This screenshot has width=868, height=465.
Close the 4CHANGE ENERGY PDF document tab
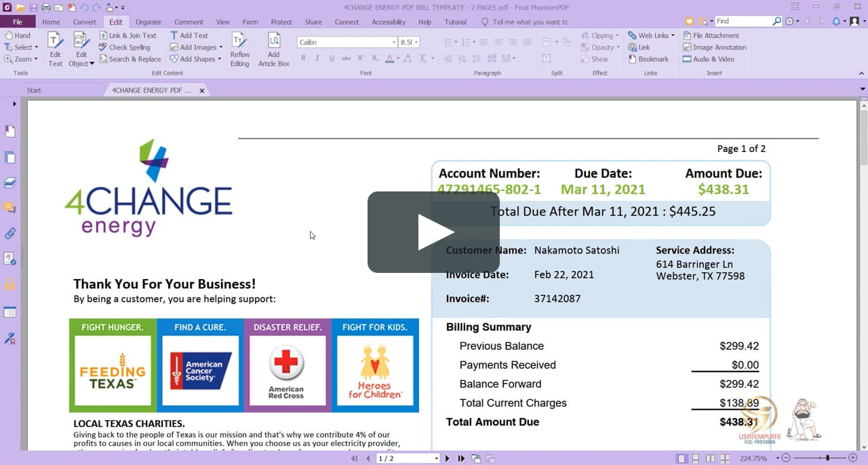click(201, 90)
